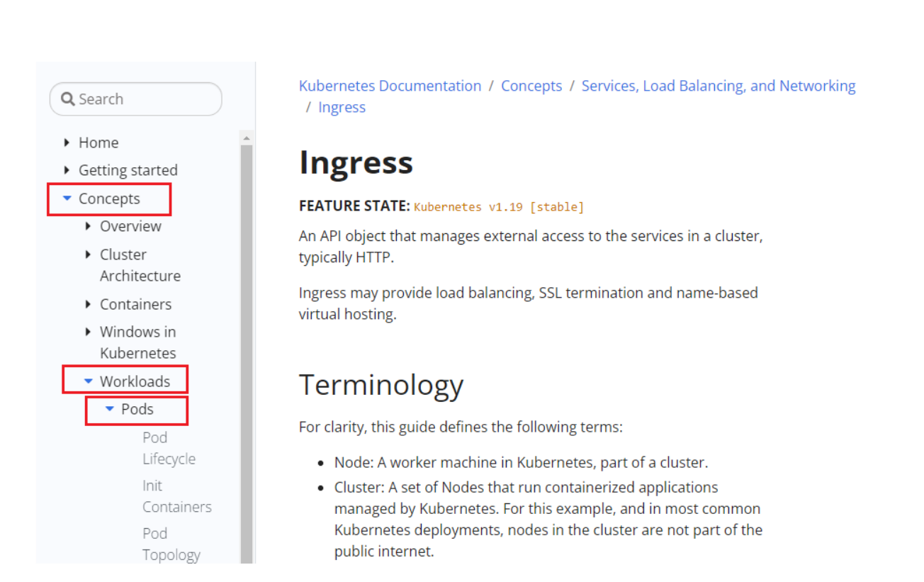Image resolution: width=924 pixels, height=582 pixels.
Task: Click the scrollbar up arrow in sidebar
Action: pyautogui.click(x=247, y=138)
